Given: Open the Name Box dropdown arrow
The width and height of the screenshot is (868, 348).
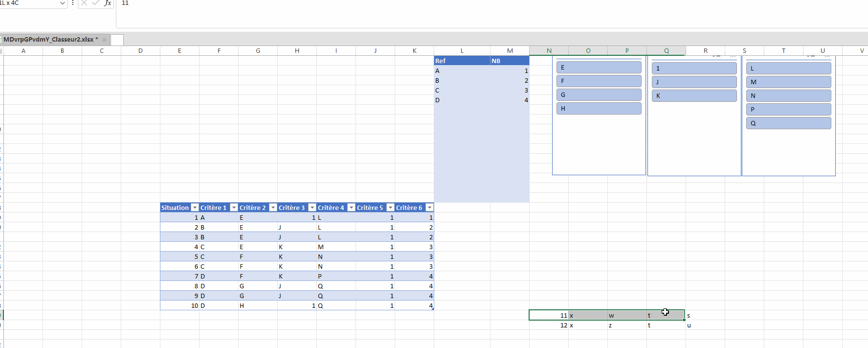Looking at the screenshot, I should click(x=62, y=3).
